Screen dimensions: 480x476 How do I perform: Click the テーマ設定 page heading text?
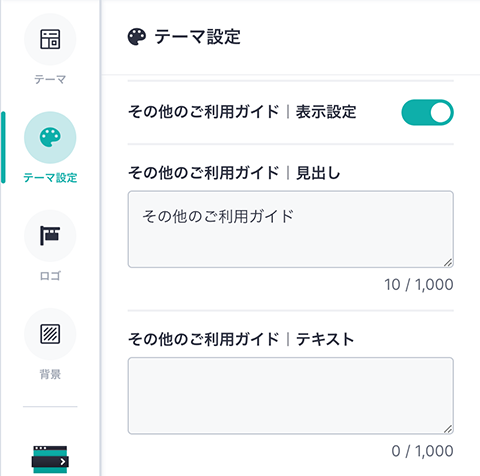pyautogui.click(x=197, y=37)
